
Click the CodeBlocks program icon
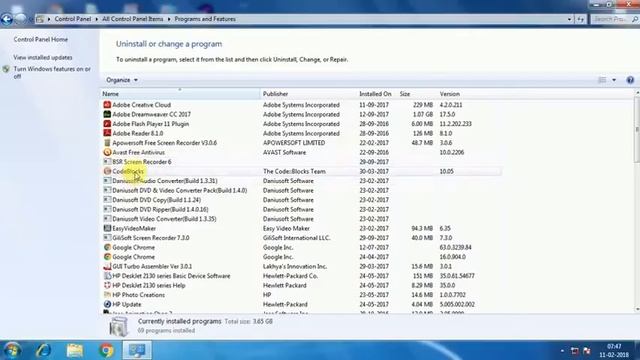click(x=107, y=171)
